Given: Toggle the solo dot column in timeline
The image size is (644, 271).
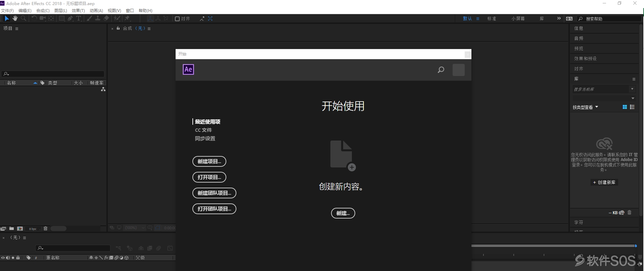Looking at the screenshot, I should (13, 258).
